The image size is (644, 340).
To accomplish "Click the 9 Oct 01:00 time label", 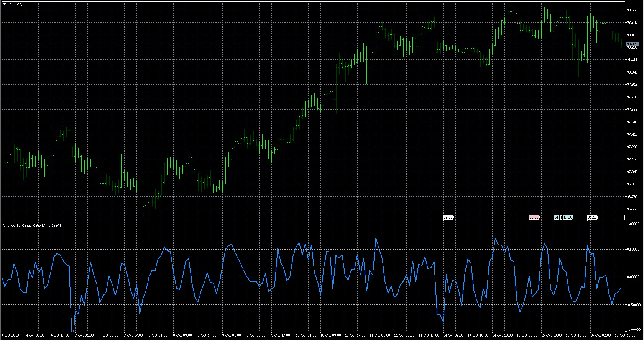I will click(232, 335).
